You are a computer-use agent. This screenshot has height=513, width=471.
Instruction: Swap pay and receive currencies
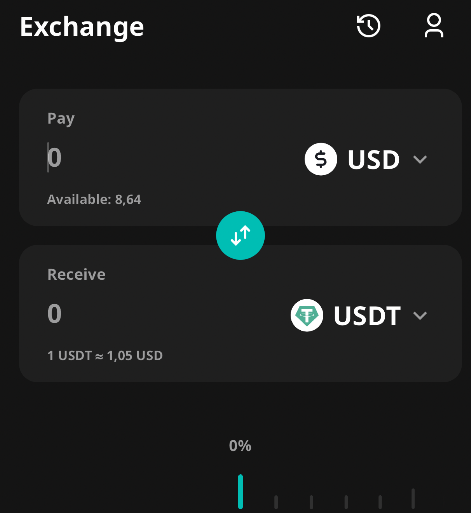[240, 235]
